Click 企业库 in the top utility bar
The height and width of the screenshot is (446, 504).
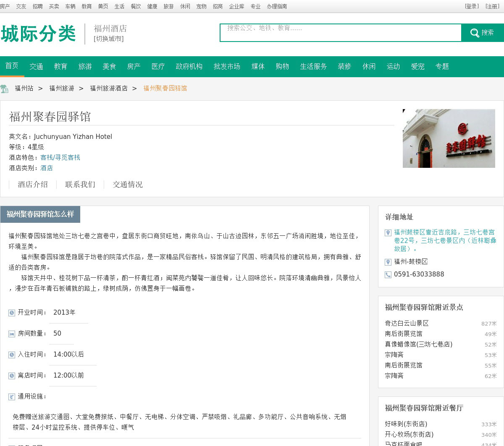coord(237,6)
